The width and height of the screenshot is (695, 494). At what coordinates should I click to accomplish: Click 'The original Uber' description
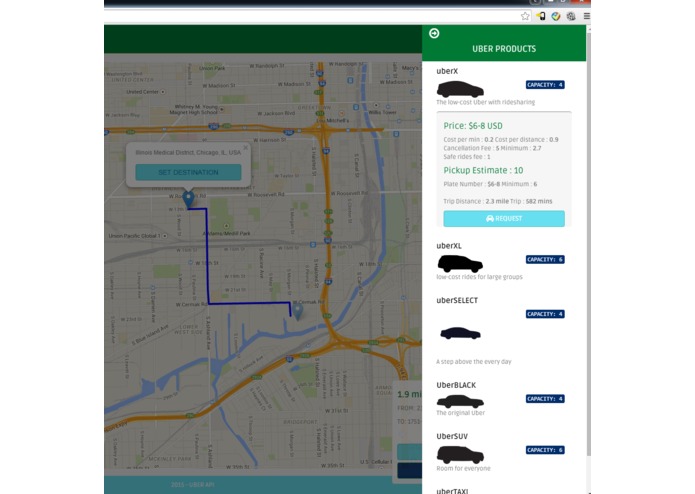click(x=461, y=412)
